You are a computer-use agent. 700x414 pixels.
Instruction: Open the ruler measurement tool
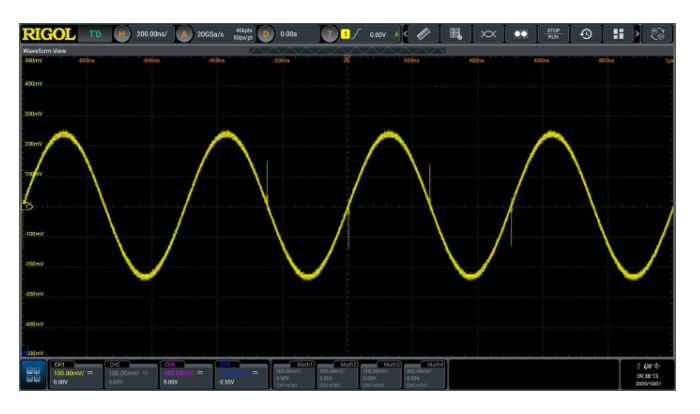423,34
